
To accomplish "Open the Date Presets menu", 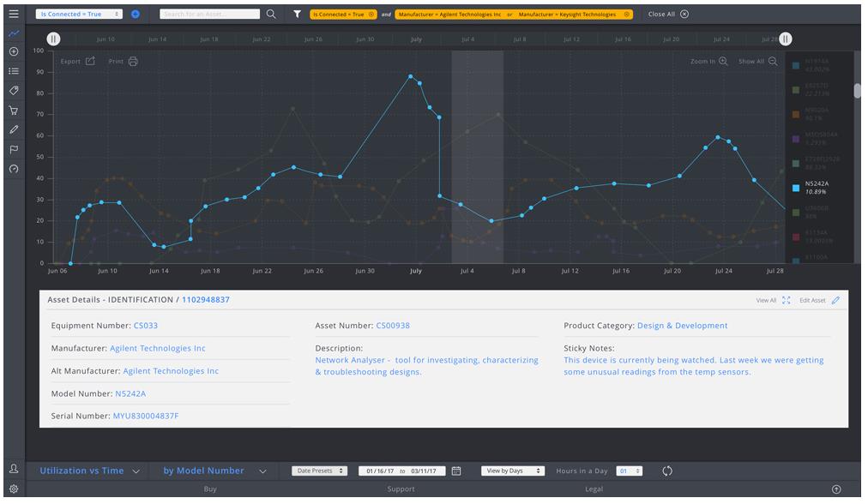I will 319,471.
